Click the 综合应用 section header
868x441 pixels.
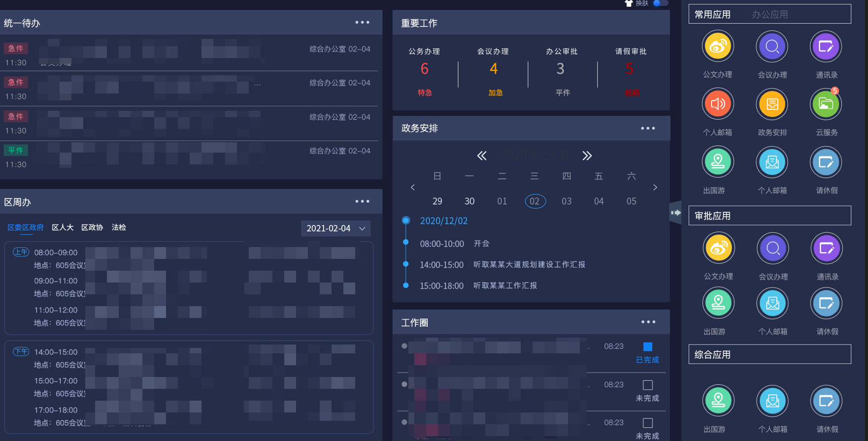(x=769, y=354)
